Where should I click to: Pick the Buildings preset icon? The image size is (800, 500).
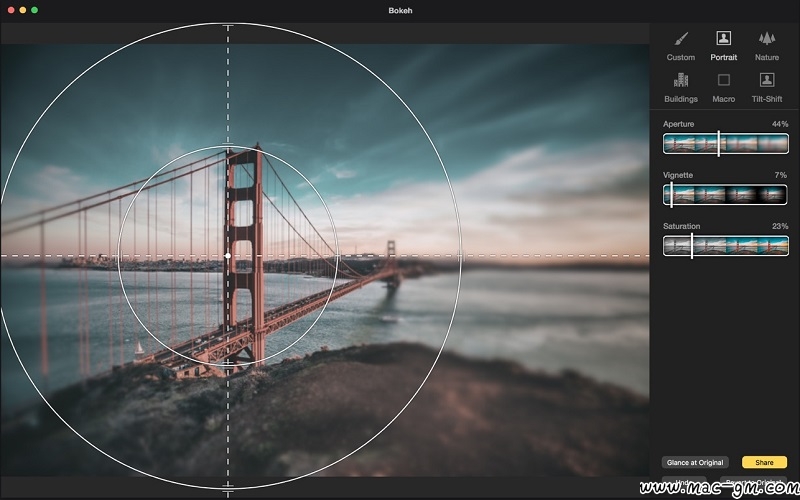coord(681,80)
